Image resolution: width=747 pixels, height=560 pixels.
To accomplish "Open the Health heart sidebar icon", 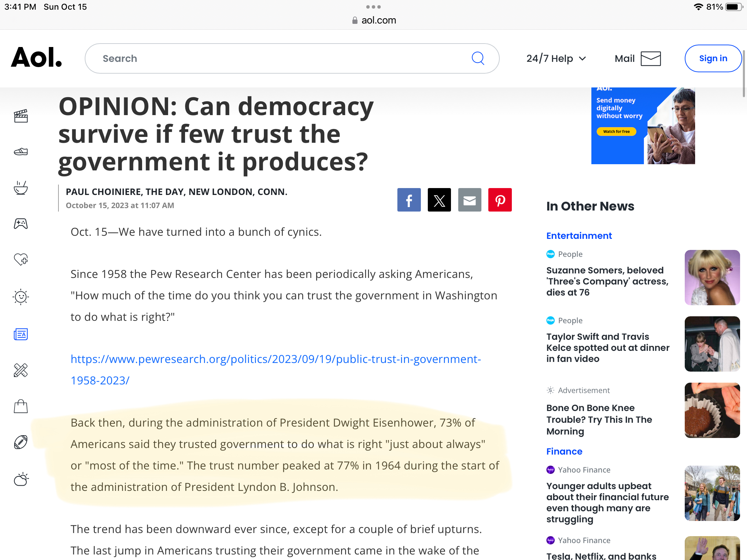I will (21, 259).
